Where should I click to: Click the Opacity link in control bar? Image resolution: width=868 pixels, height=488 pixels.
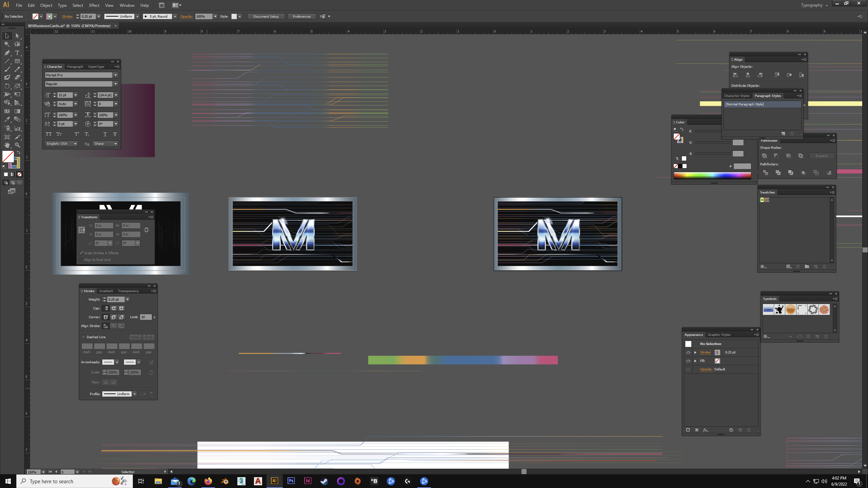[186, 17]
